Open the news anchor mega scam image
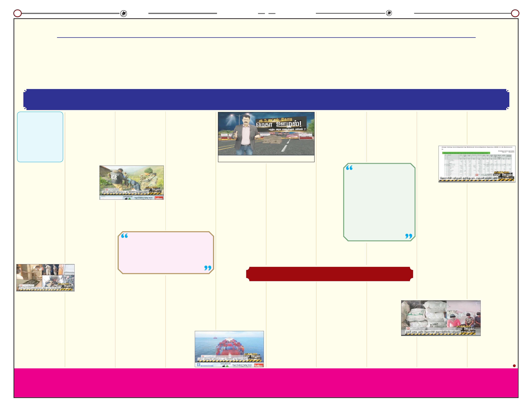The image size is (532, 410). coord(266,134)
